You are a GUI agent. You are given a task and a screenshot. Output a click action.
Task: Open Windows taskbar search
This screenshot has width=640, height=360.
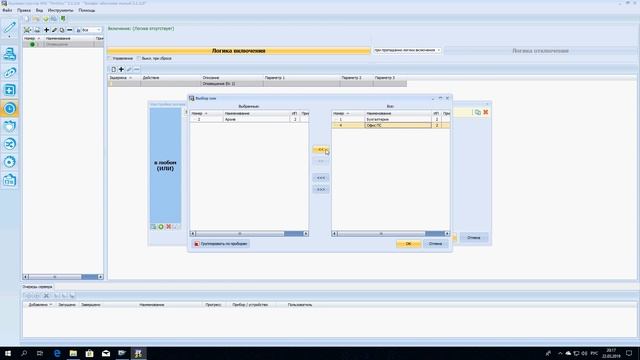coord(24,353)
